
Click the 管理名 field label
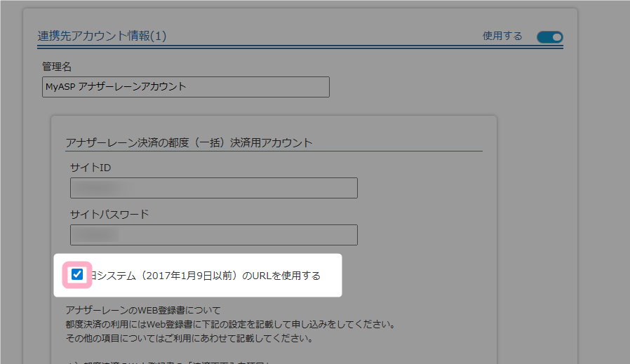click(57, 67)
